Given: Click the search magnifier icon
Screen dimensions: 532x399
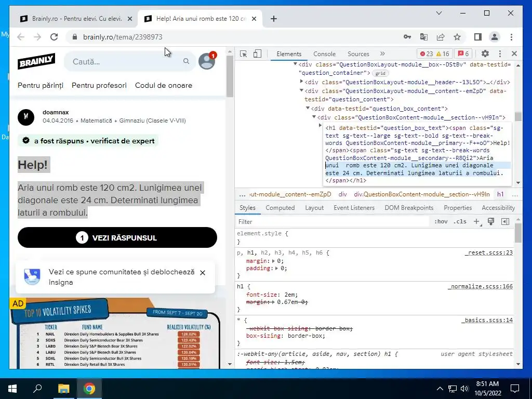Looking at the screenshot, I should tap(187, 61).
